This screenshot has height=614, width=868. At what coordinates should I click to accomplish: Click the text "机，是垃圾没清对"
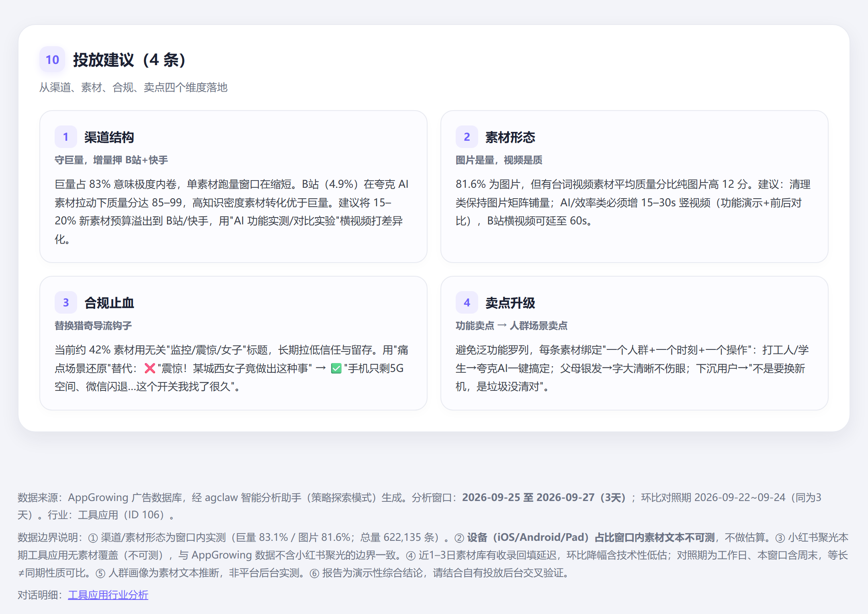(497, 386)
